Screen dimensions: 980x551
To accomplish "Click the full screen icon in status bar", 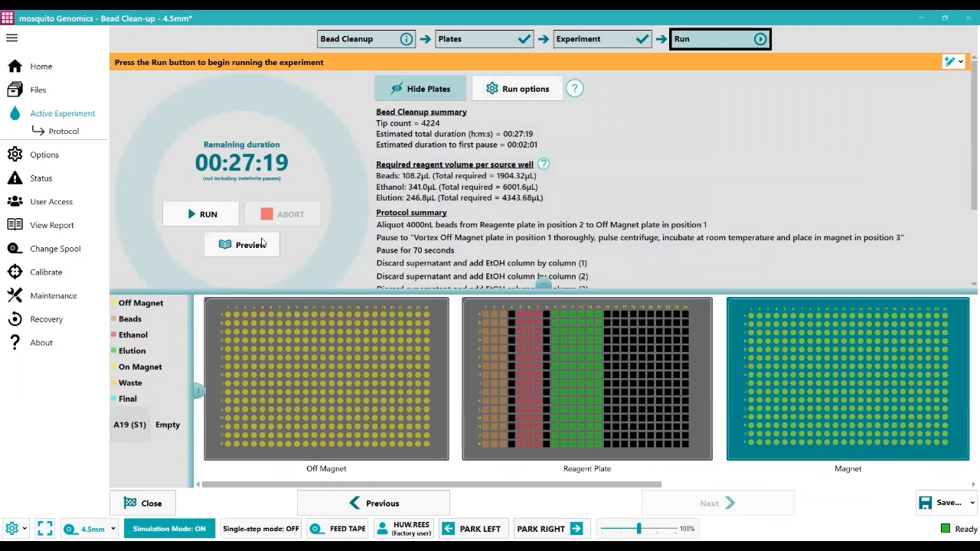I will coord(45,529).
